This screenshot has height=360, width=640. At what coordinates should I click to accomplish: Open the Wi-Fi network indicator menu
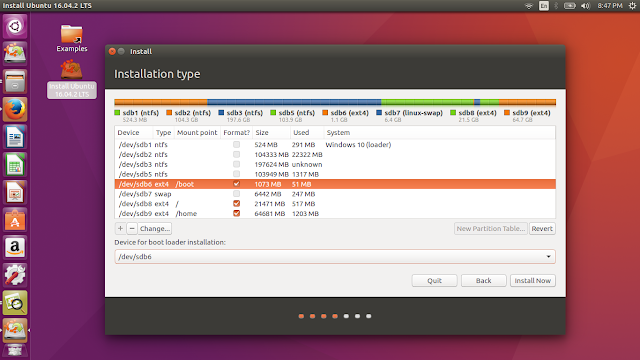pos(529,6)
